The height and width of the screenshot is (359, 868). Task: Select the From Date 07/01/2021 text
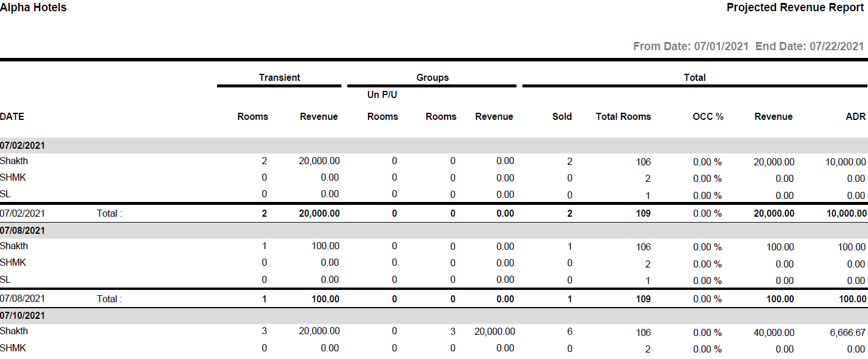pos(691,46)
